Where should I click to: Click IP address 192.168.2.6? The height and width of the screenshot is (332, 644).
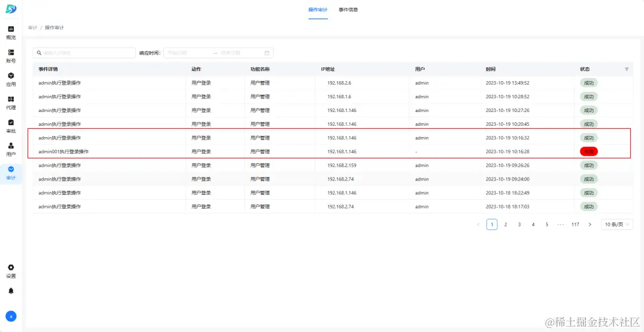point(339,83)
